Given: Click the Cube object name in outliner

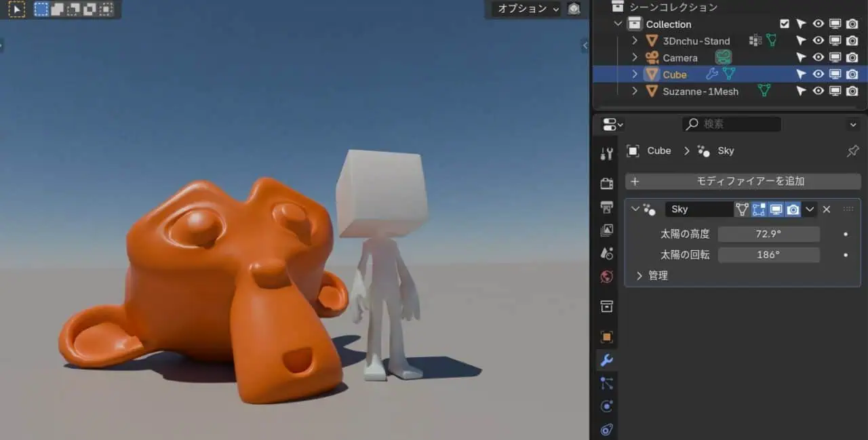Looking at the screenshot, I should pos(675,75).
